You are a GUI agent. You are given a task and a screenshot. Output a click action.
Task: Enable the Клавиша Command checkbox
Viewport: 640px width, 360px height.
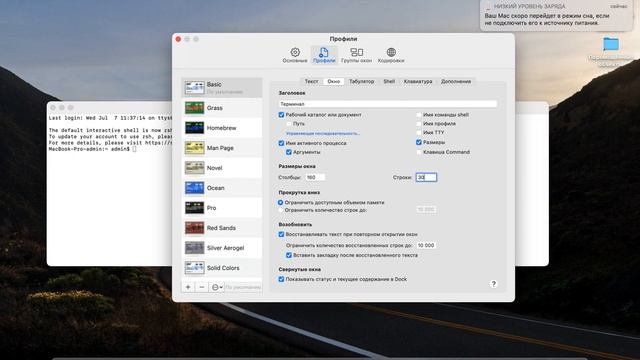click(419, 152)
